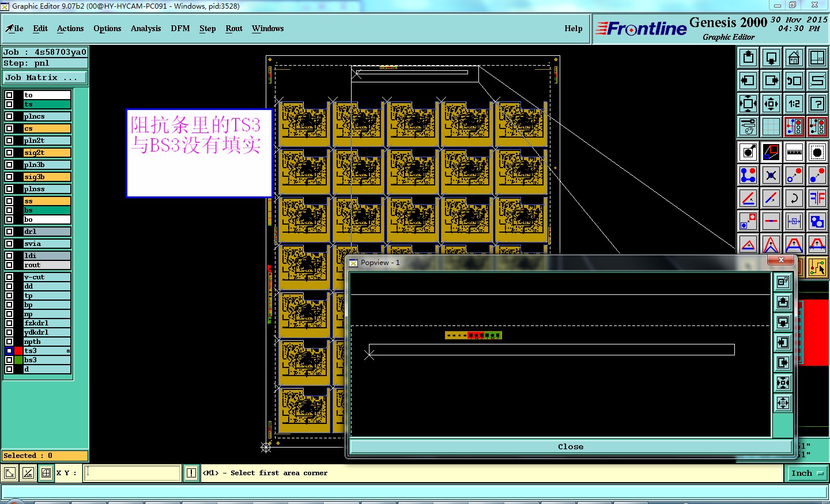830x504 pixels.
Task: Choose the rectangle area select tool
Action: click(x=771, y=152)
